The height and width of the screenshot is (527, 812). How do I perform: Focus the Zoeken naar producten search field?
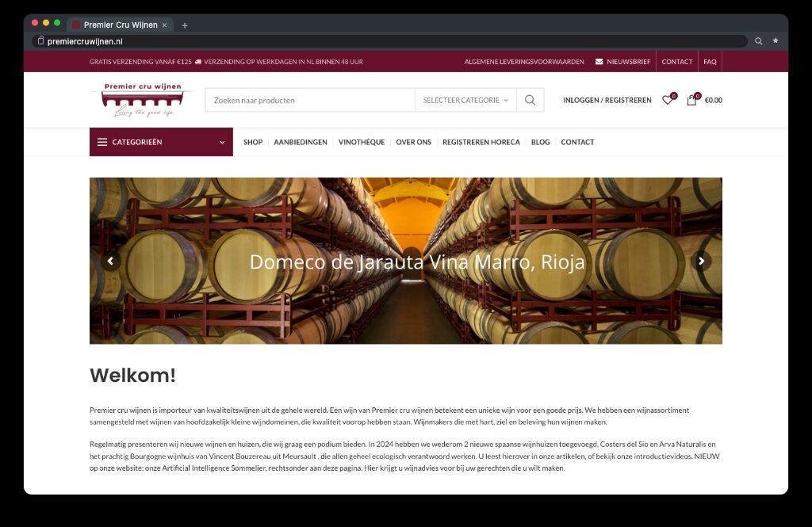point(310,100)
